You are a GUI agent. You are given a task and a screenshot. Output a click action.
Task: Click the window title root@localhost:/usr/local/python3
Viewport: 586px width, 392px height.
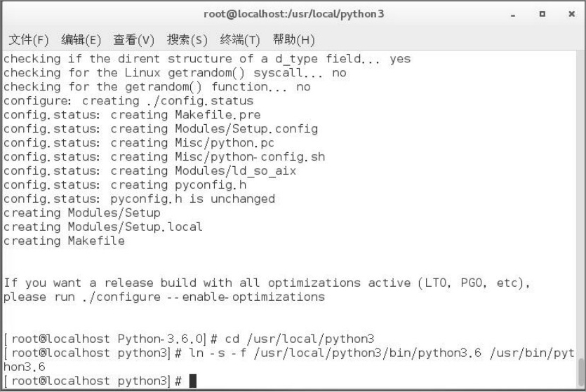click(x=293, y=14)
